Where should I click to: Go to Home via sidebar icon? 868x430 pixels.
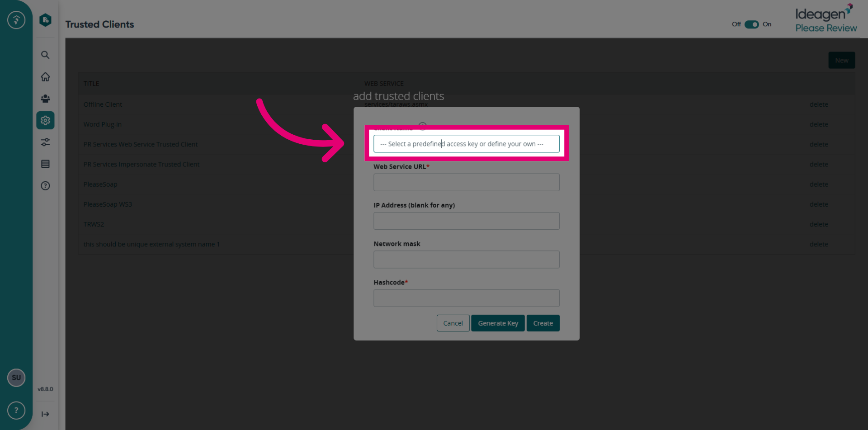coord(45,77)
